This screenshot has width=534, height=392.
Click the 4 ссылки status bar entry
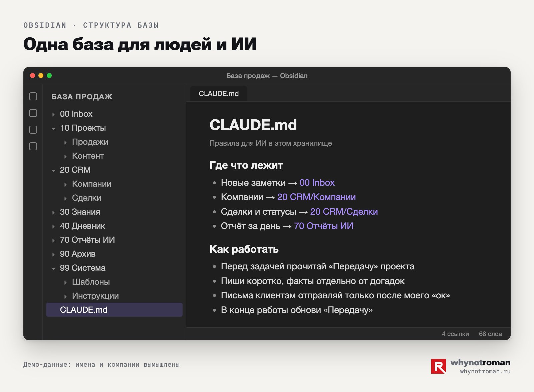point(455,334)
